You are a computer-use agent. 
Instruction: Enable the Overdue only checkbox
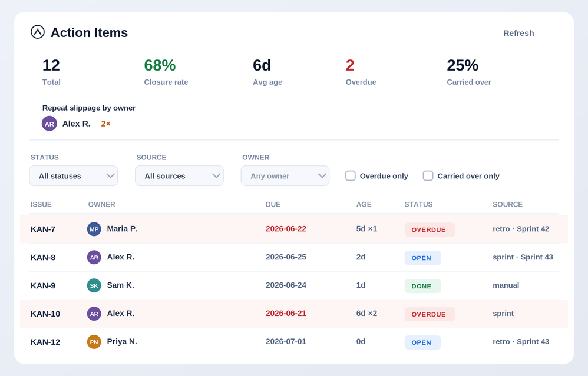click(x=350, y=175)
